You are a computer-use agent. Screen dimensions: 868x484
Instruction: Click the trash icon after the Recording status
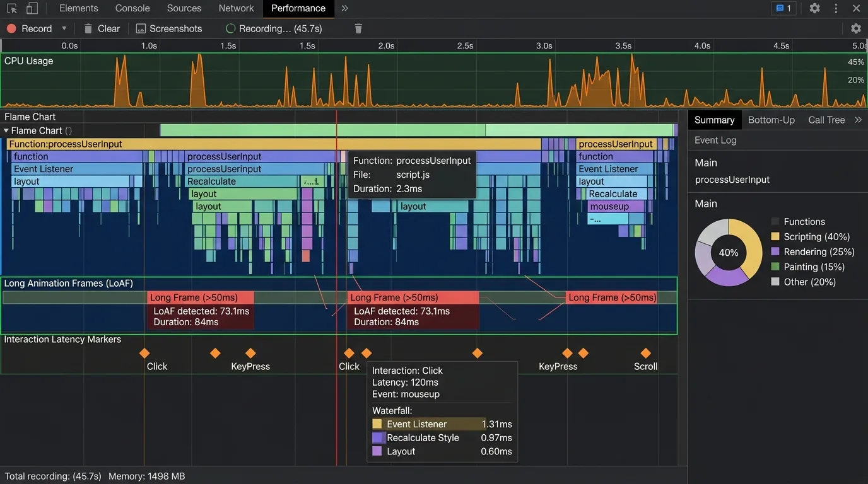pos(358,28)
